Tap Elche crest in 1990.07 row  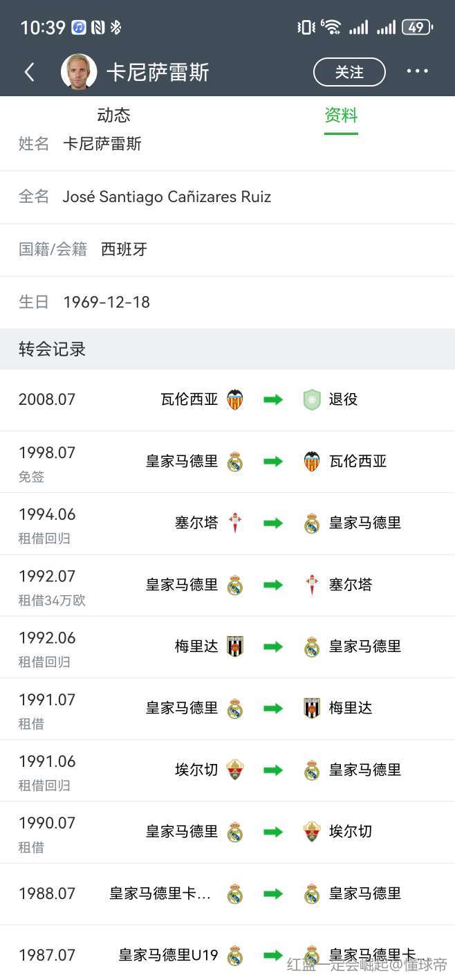click(x=312, y=831)
